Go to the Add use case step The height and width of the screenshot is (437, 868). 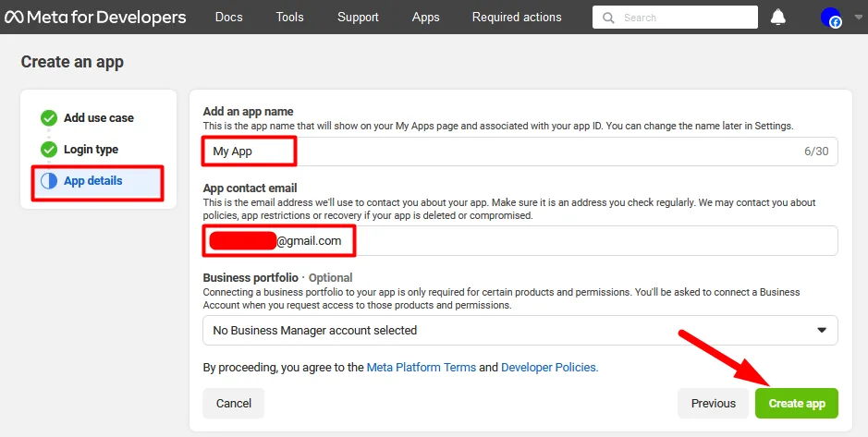(x=98, y=118)
